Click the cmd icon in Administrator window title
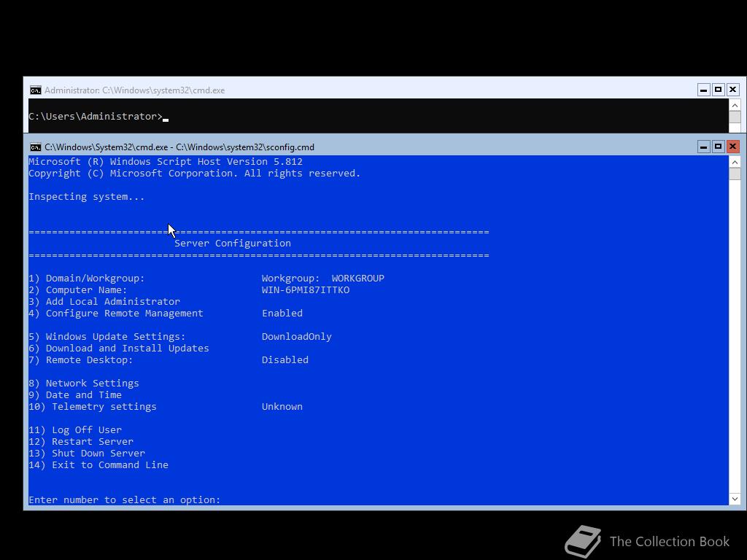Image resolution: width=747 pixels, height=560 pixels. (35, 90)
